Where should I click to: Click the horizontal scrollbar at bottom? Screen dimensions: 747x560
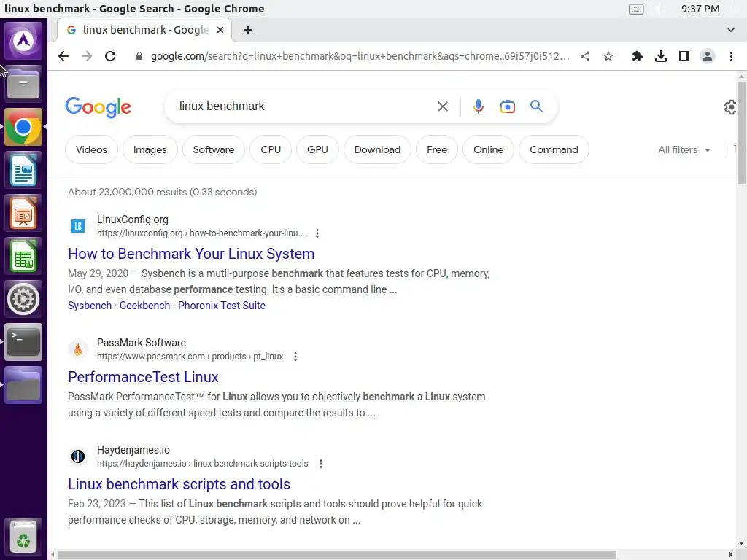click(337, 555)
